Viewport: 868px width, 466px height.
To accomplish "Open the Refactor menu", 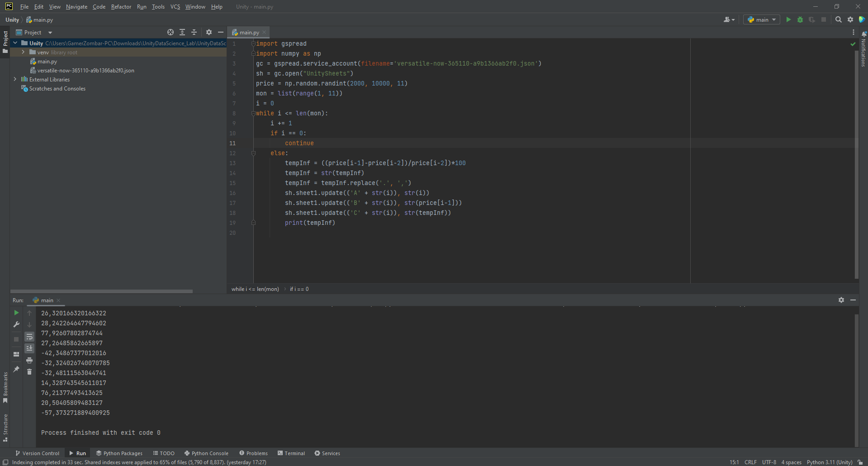I will [x=121, y=7].
